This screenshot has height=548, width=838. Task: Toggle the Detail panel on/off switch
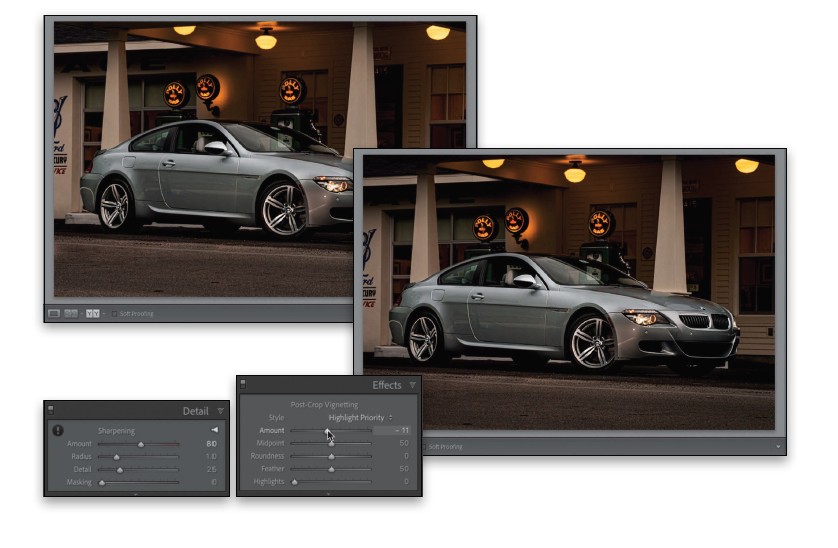pos(51,408)
